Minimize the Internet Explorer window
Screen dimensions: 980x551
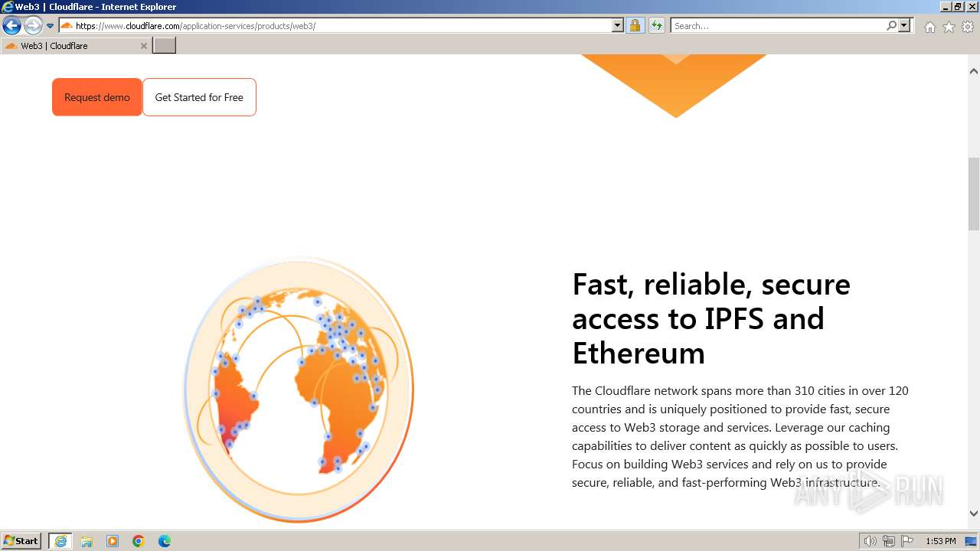946,7
